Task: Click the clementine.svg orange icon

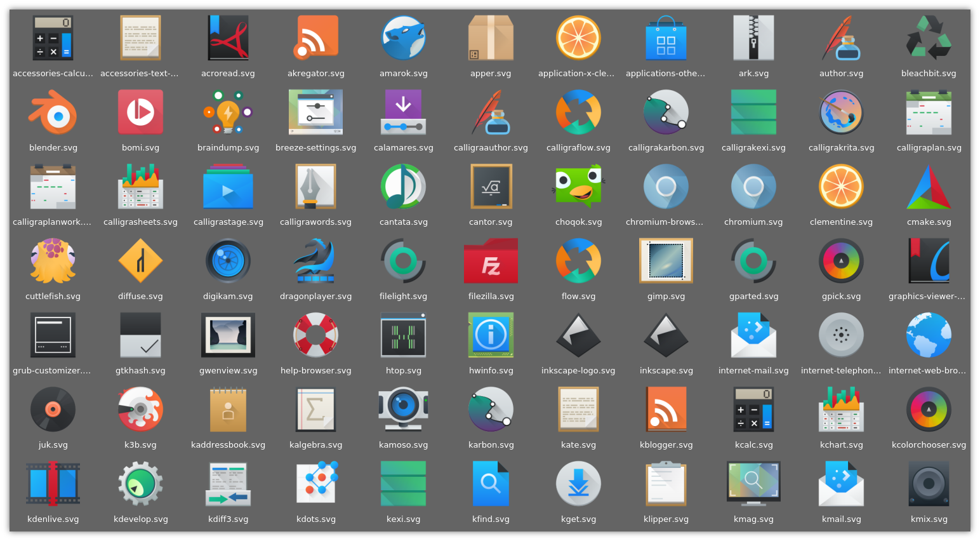Action: click(841, 186)
